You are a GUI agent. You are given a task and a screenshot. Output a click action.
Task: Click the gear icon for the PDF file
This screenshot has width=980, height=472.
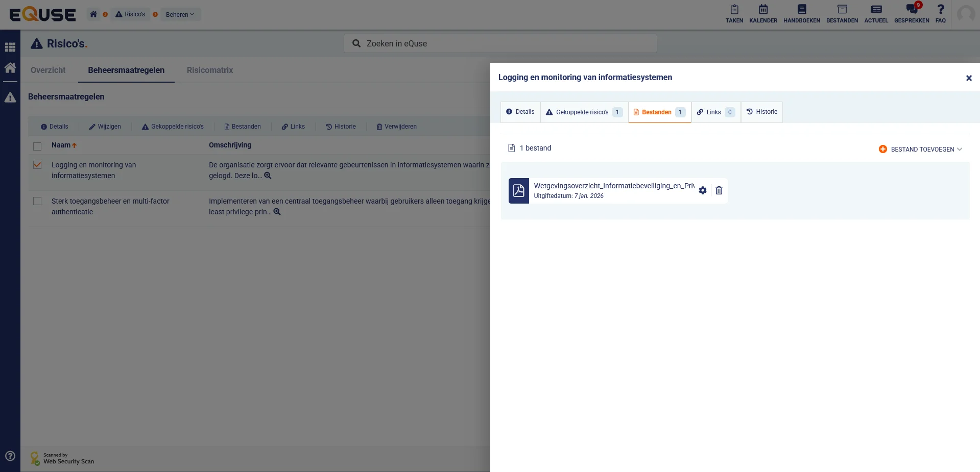(x=703, y=190)
